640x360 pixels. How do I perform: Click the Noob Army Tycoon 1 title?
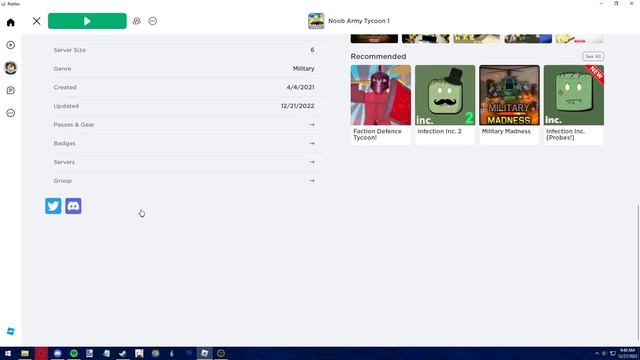[359, 21]
